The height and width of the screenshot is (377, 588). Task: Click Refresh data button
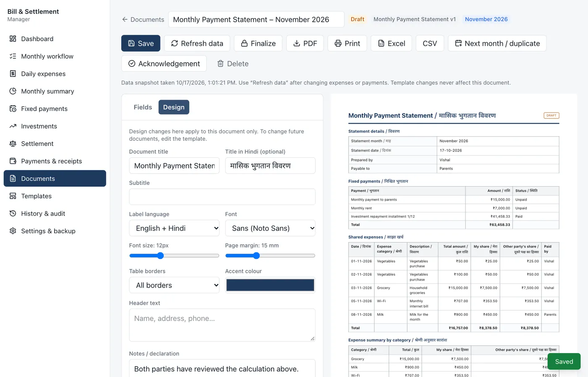click(197, 43)
